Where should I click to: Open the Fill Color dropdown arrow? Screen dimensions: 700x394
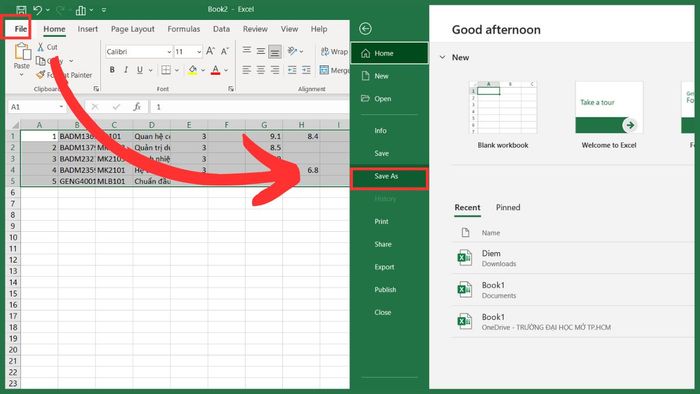click(x=203, y=71)
